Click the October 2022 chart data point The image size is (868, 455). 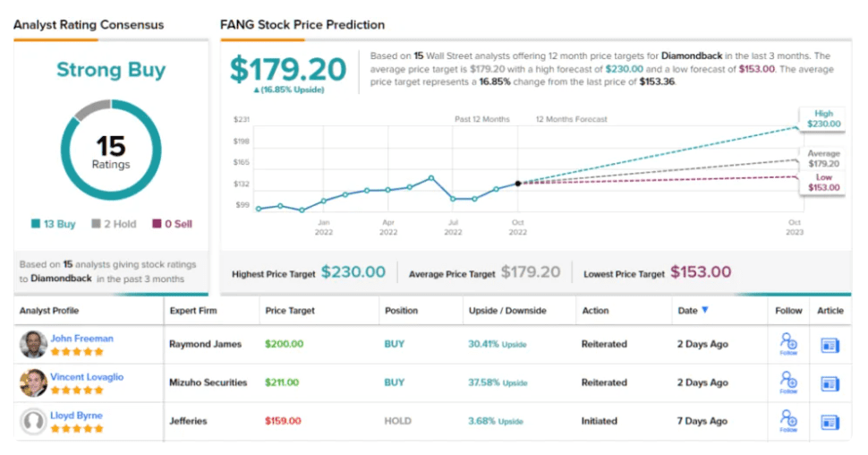tap(518, 184)
